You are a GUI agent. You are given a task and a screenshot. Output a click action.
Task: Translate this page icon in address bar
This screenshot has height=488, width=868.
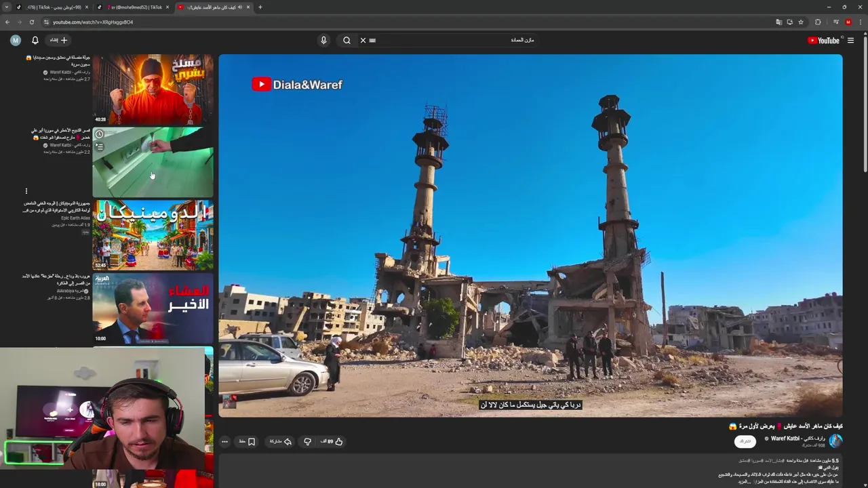[778, 22]
